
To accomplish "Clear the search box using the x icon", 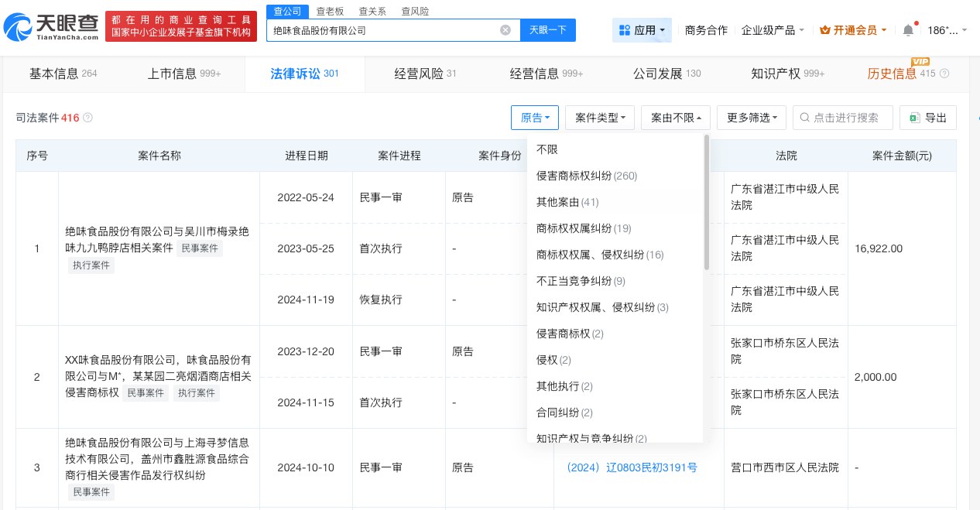I will click(505, 30).
